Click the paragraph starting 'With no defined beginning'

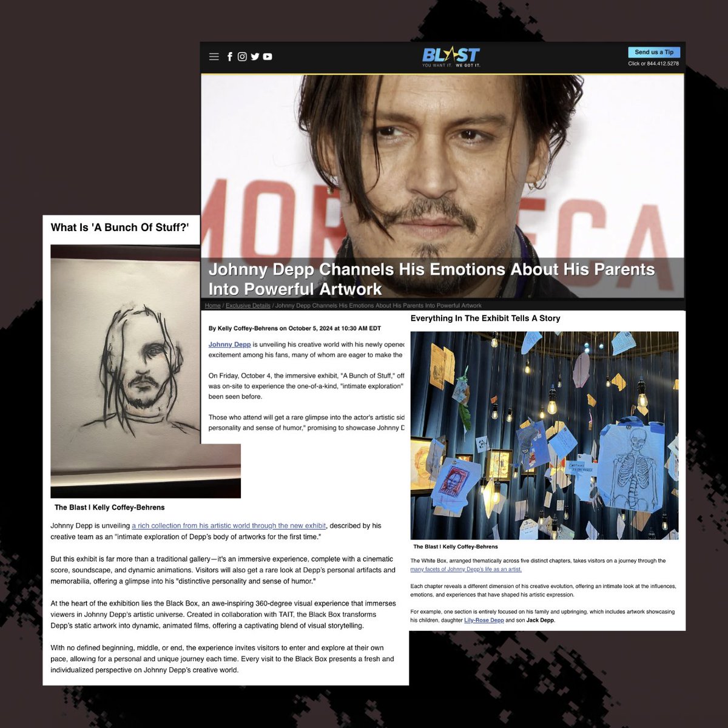[x=222, y=659]
